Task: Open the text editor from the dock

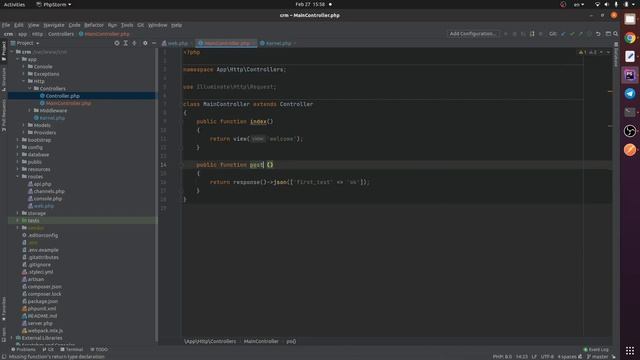Action: pos(630,56)
